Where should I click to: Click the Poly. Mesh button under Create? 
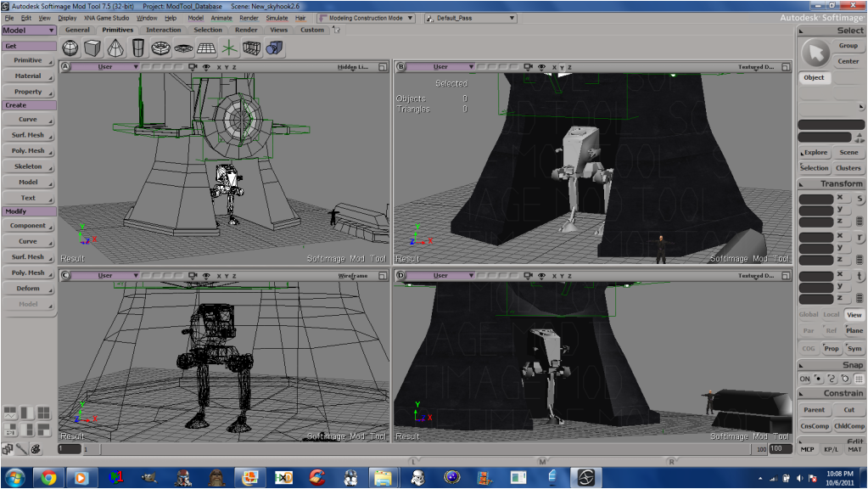[x=28, y=150]
